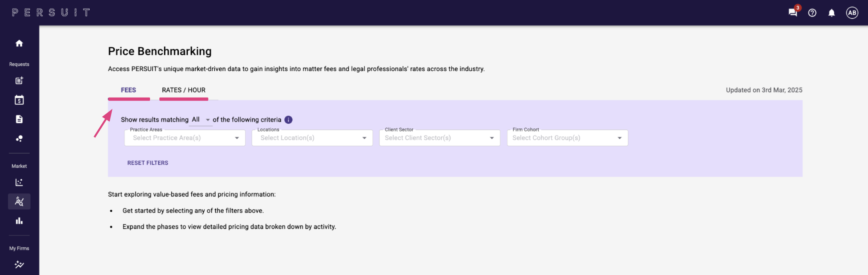Viewport: 868px width, 275px height.
Task: Open the Locations dropdown
Action: coord(312,138)
